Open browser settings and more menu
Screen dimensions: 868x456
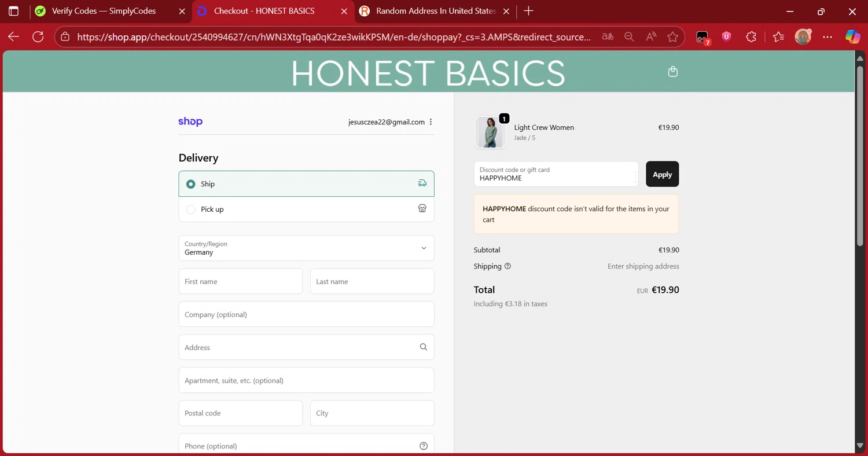pyautogui.click(x=827, y=37)
